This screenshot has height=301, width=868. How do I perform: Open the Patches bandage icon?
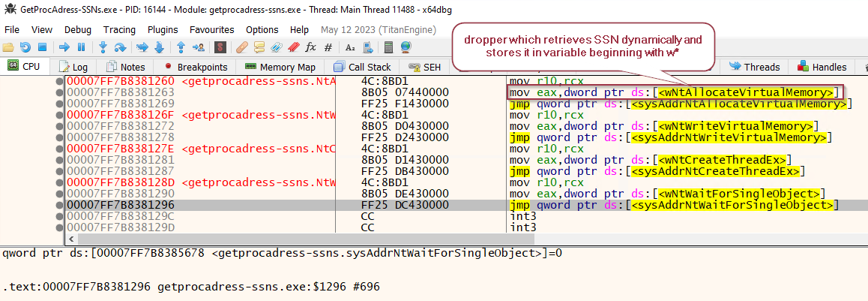[242, 48]
